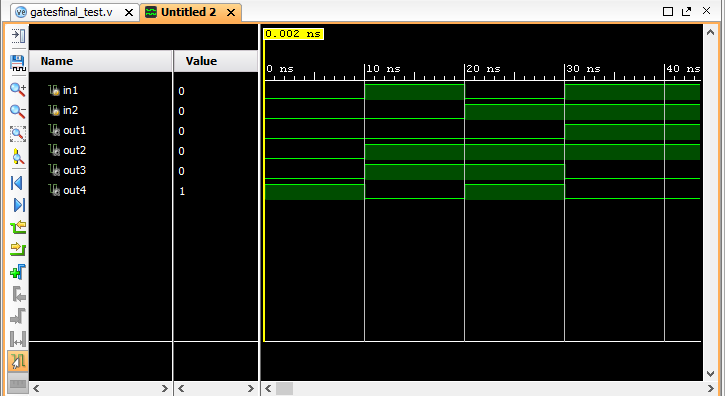Close the gatesfinal_test.v tab
The width and height of the screenshot is (725, 396).
[129, 12]
